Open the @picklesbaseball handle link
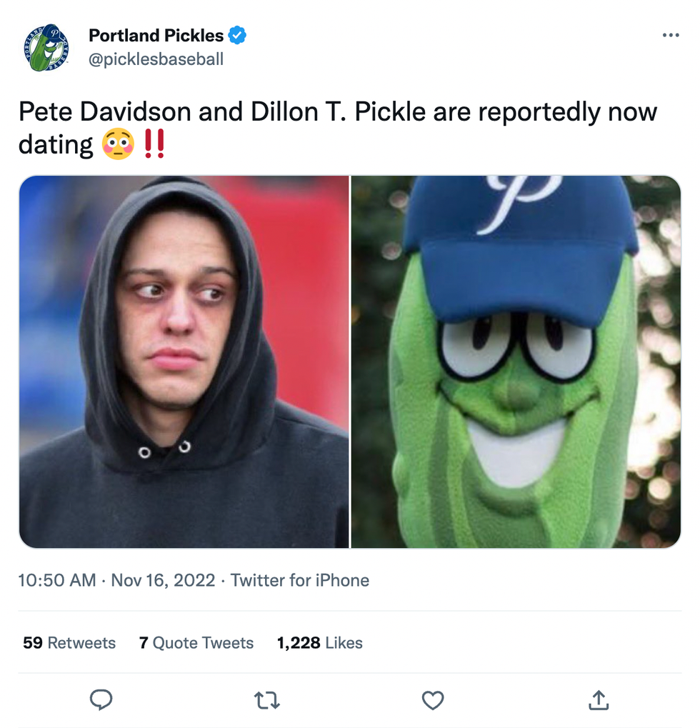Viewport: 700px width, 728px height. 156,59
